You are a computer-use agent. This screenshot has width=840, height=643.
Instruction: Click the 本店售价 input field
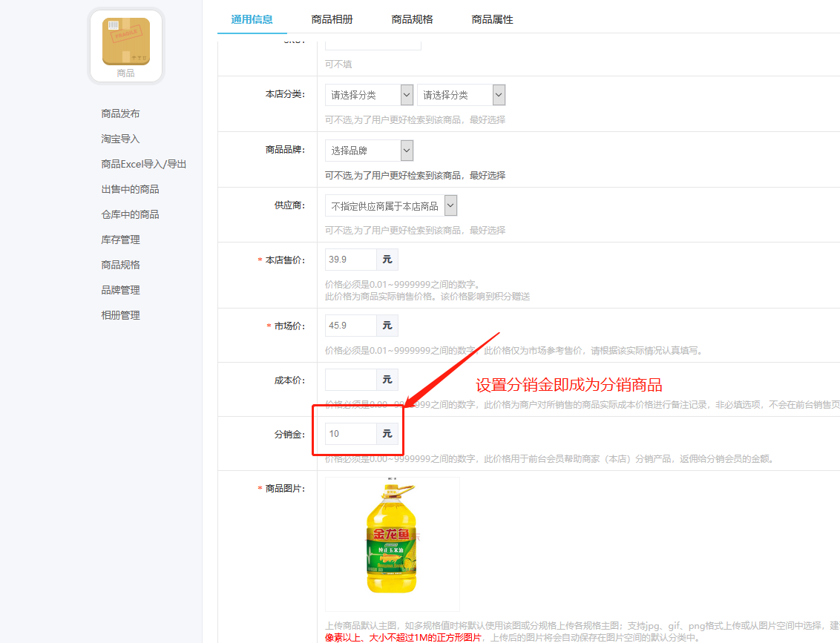(x=351, y=260)
